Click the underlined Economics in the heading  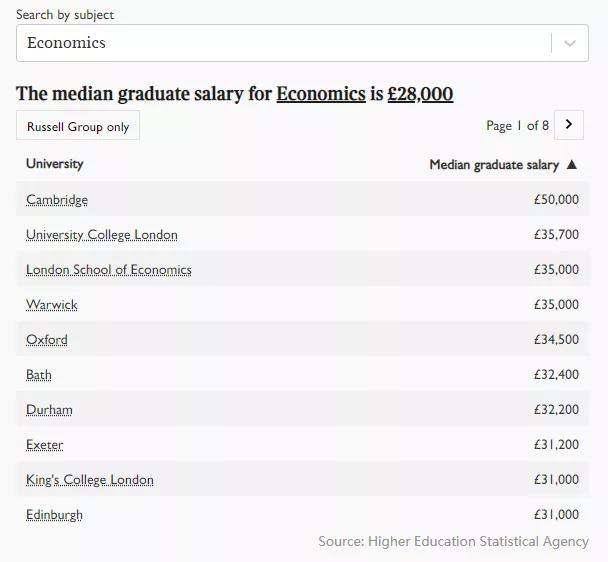[321, 94]
